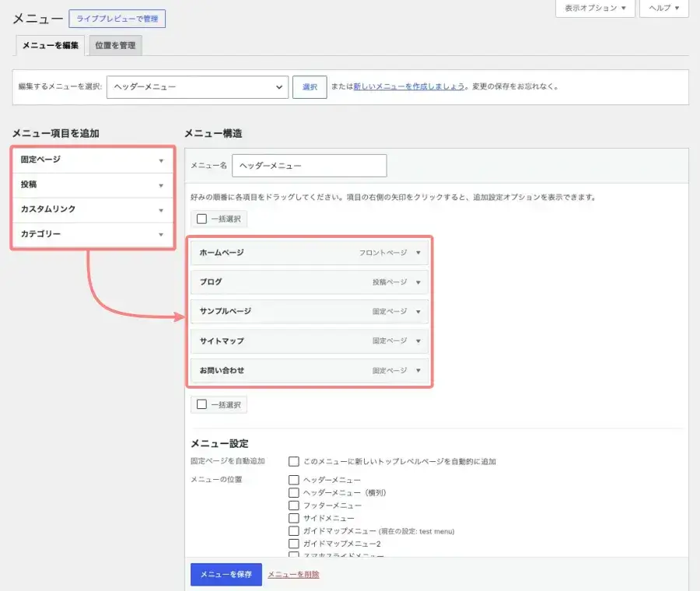The width and height of the screenshot is (700, 591).
Task: Expand ホームページ item arrow
Action: pyautogui.click(x=418, y=253)
